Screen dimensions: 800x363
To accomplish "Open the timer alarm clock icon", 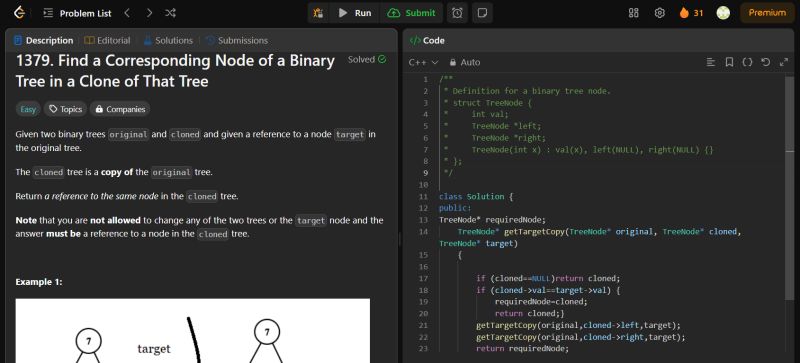I will [x=457, y=13].
